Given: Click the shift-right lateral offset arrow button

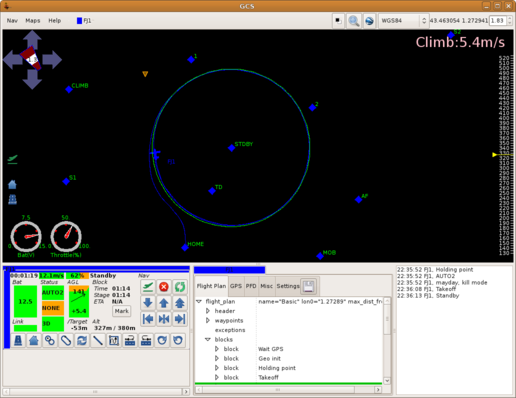Looking at the screenshot, I should [180, 319].
